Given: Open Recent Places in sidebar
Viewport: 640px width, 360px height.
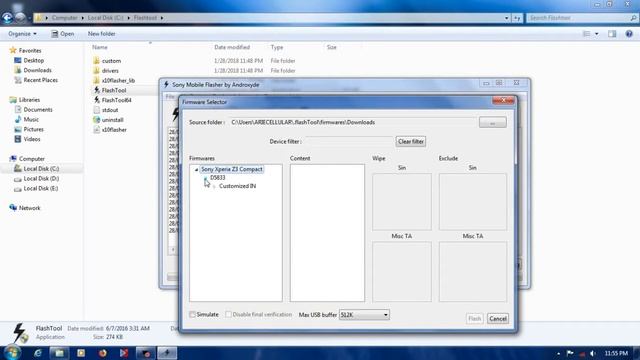Looking at the screenshot, I should (x=40, y=80).
